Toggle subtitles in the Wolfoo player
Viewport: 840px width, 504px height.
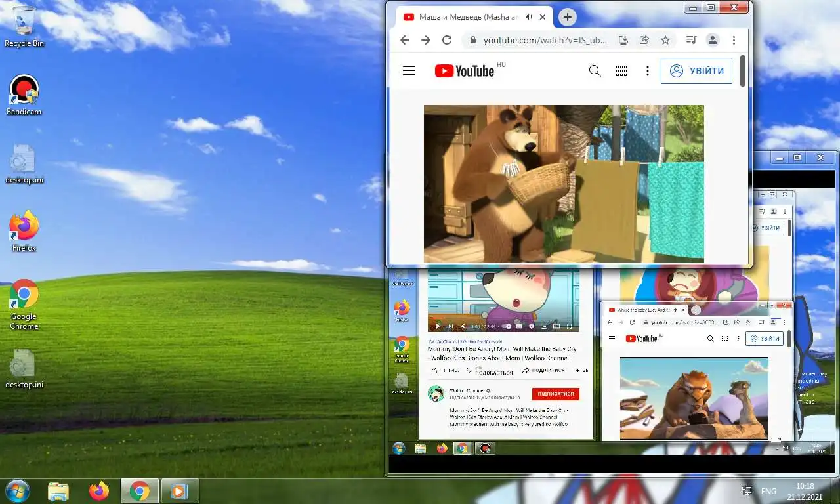pyautogui.click(x=519, y=326)
